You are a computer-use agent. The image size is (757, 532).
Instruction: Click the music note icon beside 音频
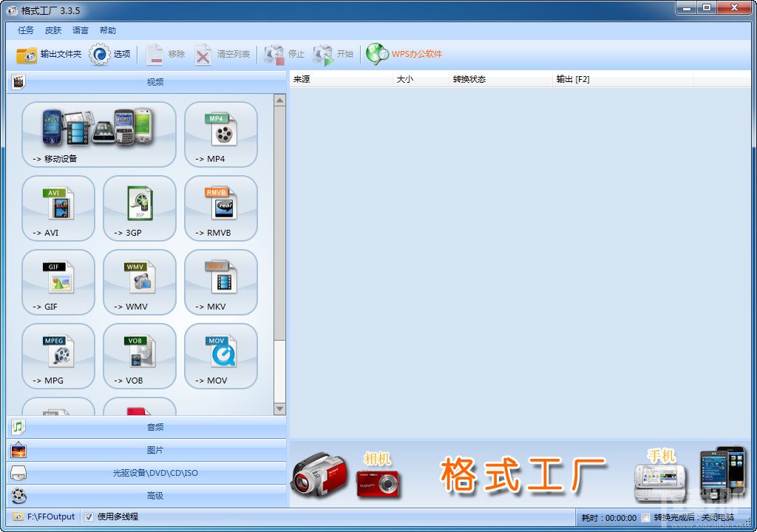click(18, 427)
